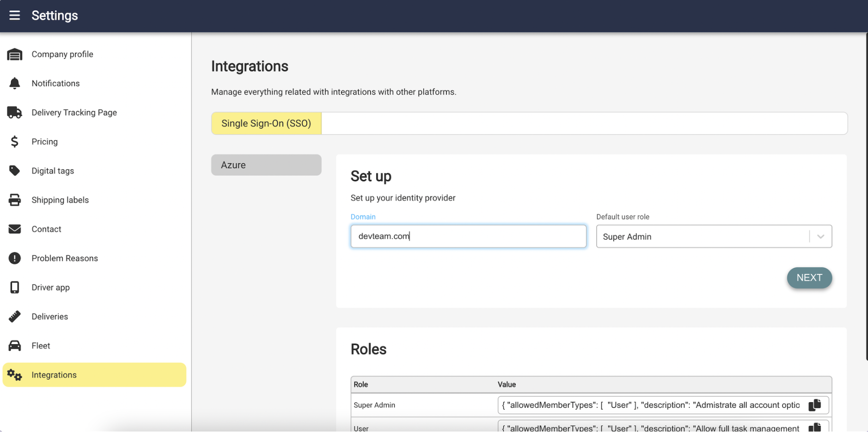Select the Azure provider tab
The height and width of the screenshot is (432, 868).
pyautogui.click(x=266, y=165)
